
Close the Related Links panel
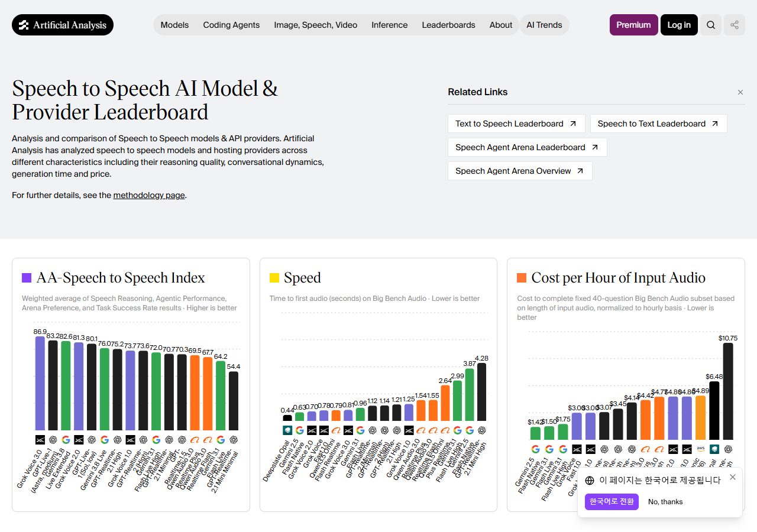coord(740,92)
